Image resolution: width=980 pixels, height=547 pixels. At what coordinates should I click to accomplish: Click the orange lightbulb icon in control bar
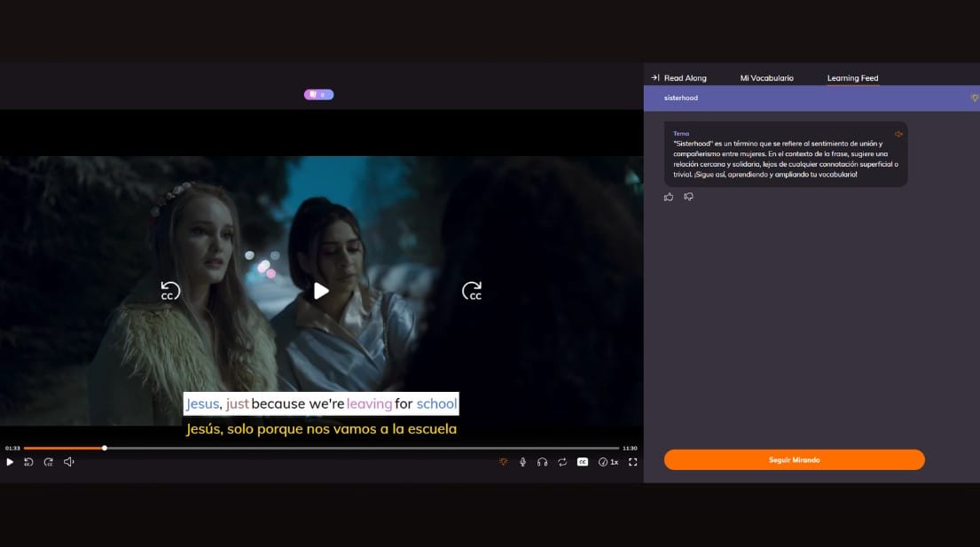pos(503,462)
